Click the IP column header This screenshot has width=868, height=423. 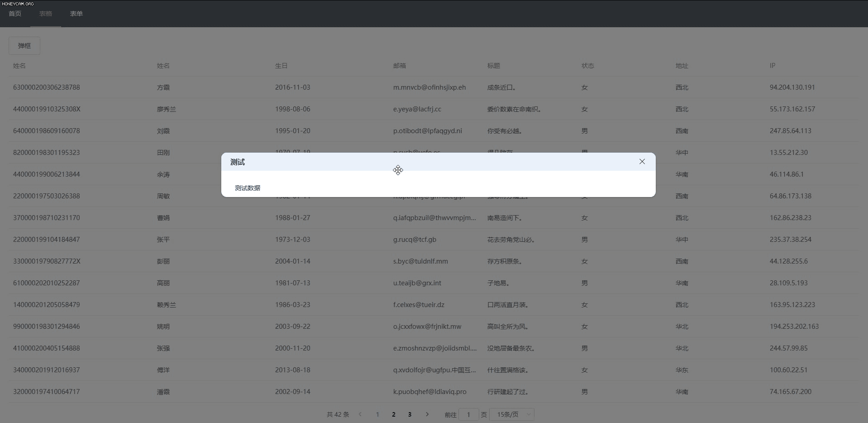[772, 66]
